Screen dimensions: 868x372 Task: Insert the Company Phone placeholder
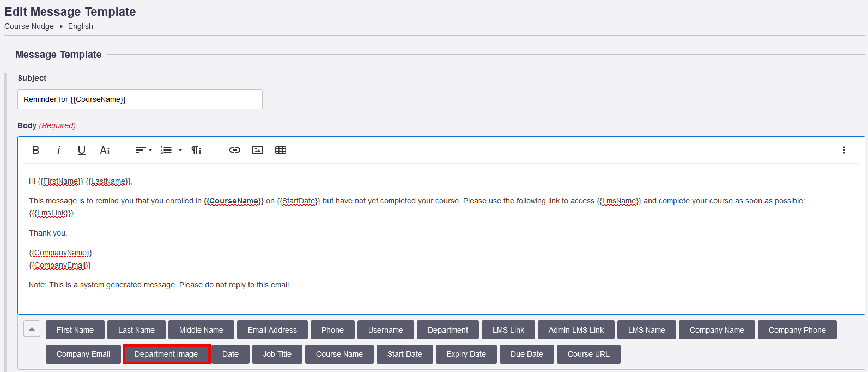[x=797, y=330]
